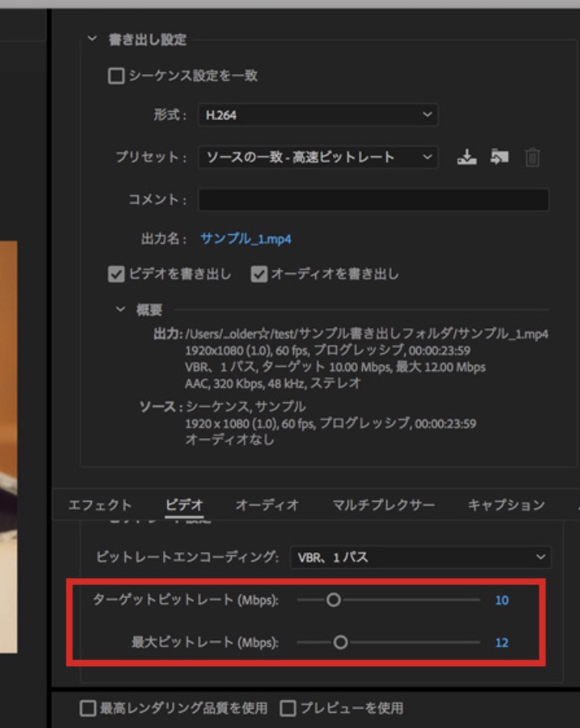
Task: Click the save preset icon
Action: pos(467,158)
